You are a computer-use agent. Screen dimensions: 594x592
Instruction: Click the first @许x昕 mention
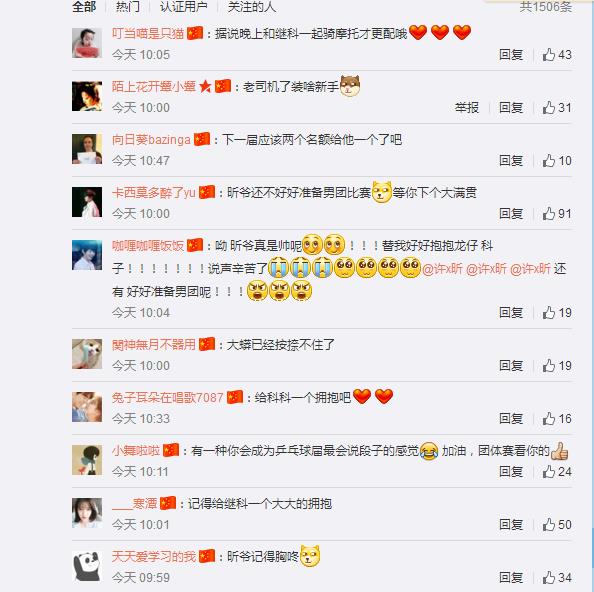[442, 269]
